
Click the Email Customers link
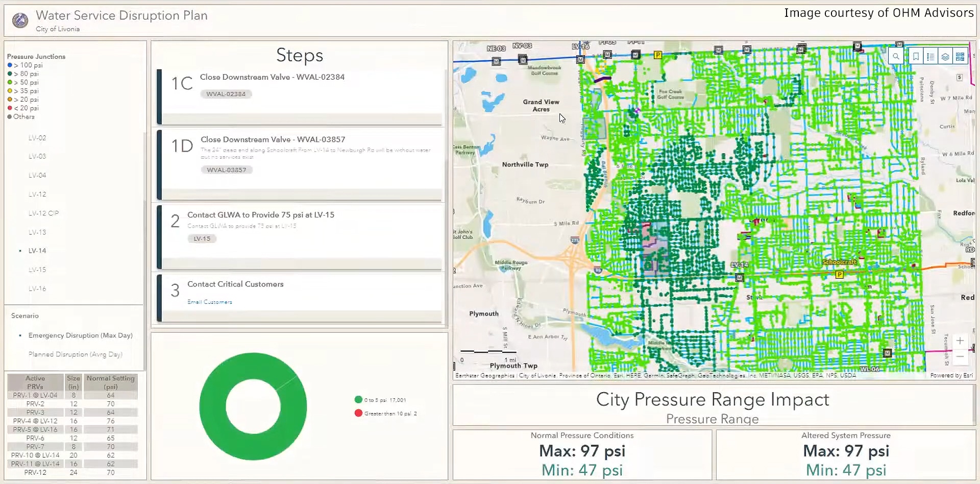209,302
